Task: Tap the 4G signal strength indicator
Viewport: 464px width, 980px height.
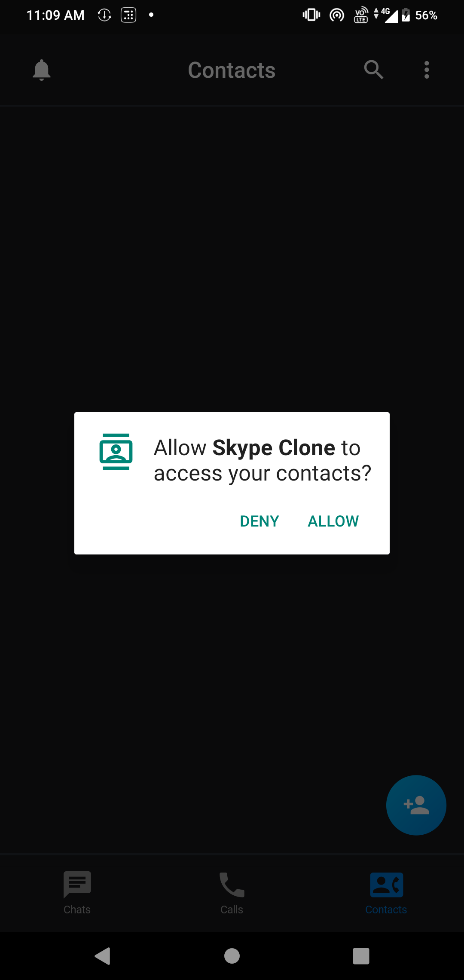Action: point(386,15)
